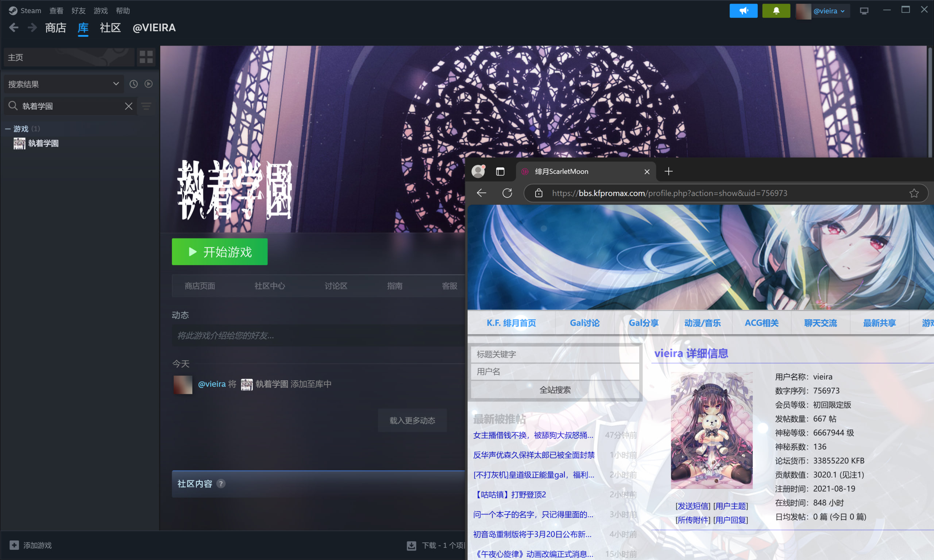The image size is (934, 560).
Task: Click the 标题关键字 search input field
Action: [555, 354]
